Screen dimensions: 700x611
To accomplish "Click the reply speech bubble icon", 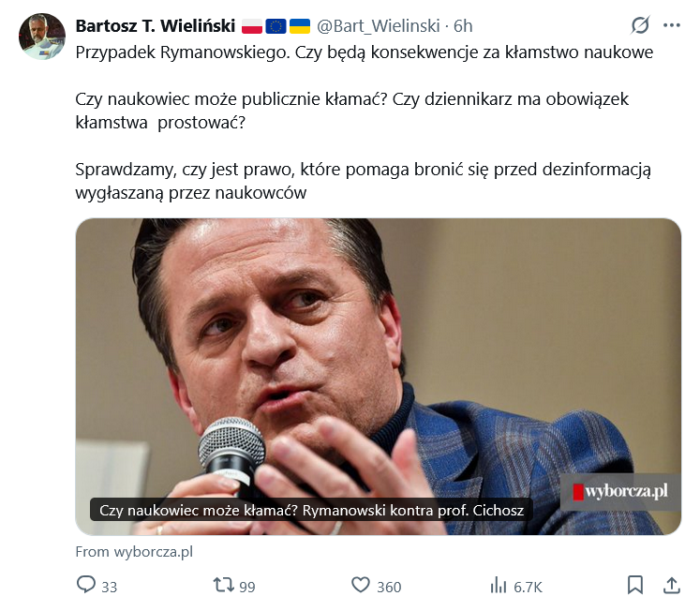I will 86,586.
